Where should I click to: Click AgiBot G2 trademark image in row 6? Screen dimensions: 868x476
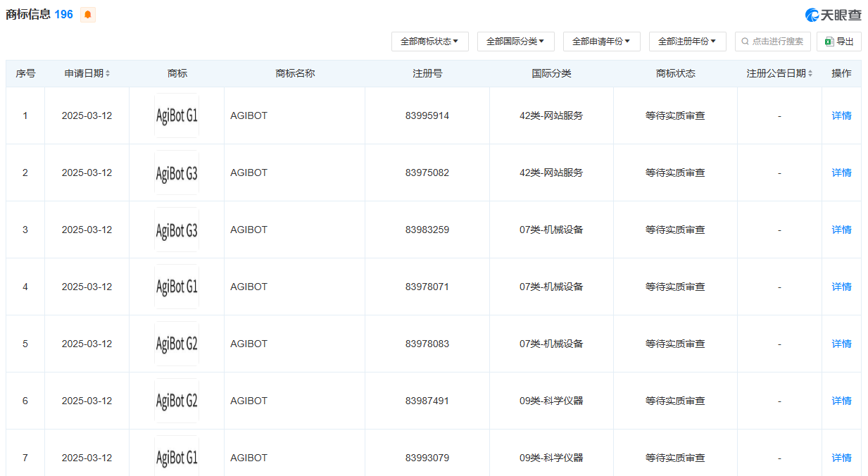[x=177, y=401]
